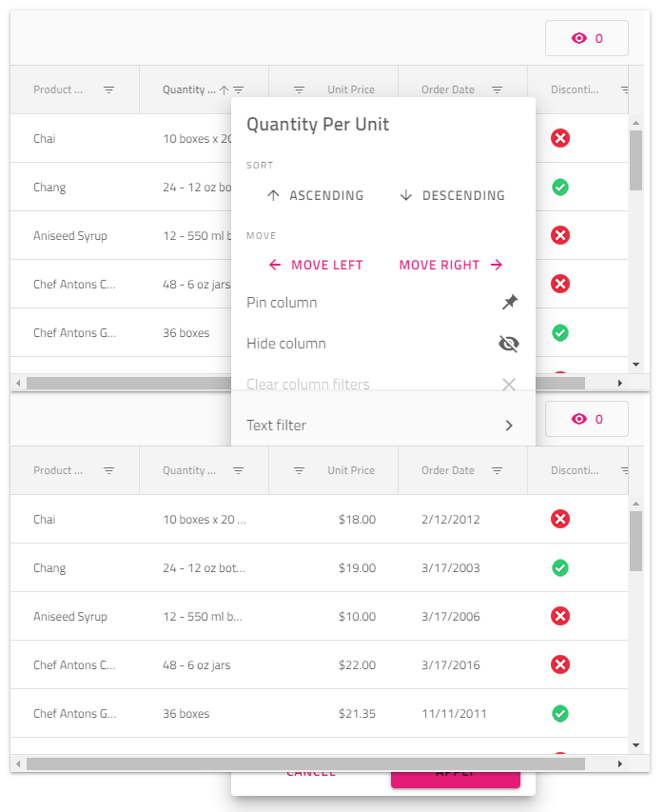Toggle Chai's red discontinued indicator
Image resolution: width=665 pixels, height=812 pixels.
[x=559, y=138]
